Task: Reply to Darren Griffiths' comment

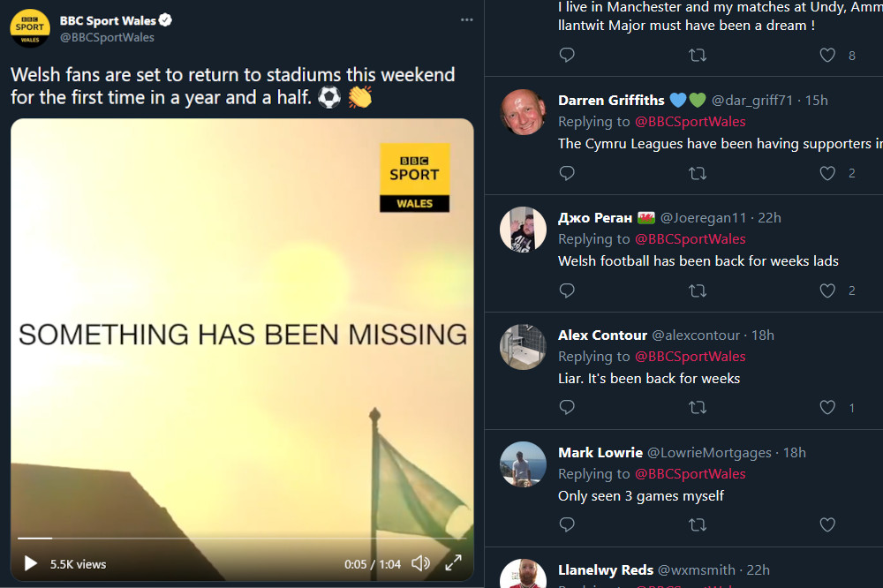Action: (568, 173)
